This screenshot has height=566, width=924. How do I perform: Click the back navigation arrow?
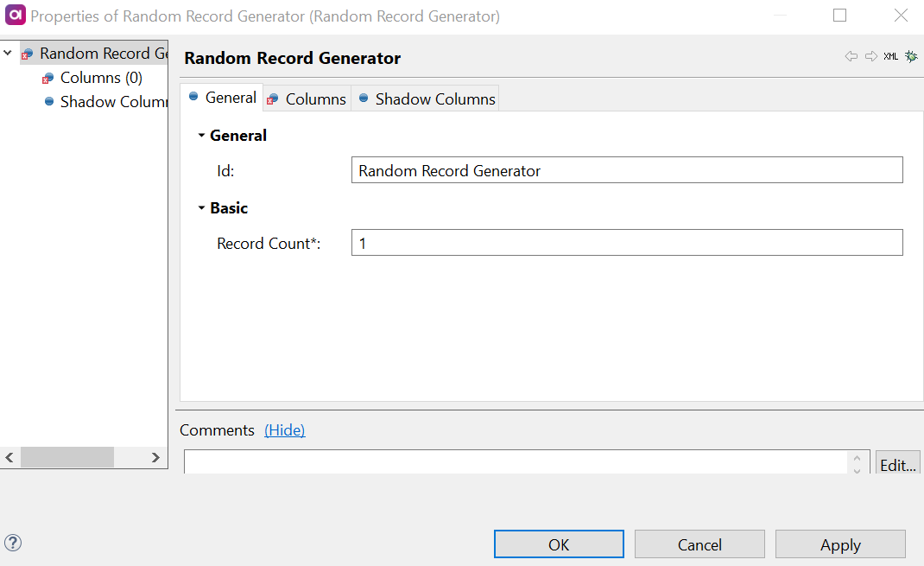[x=851, y=55]
